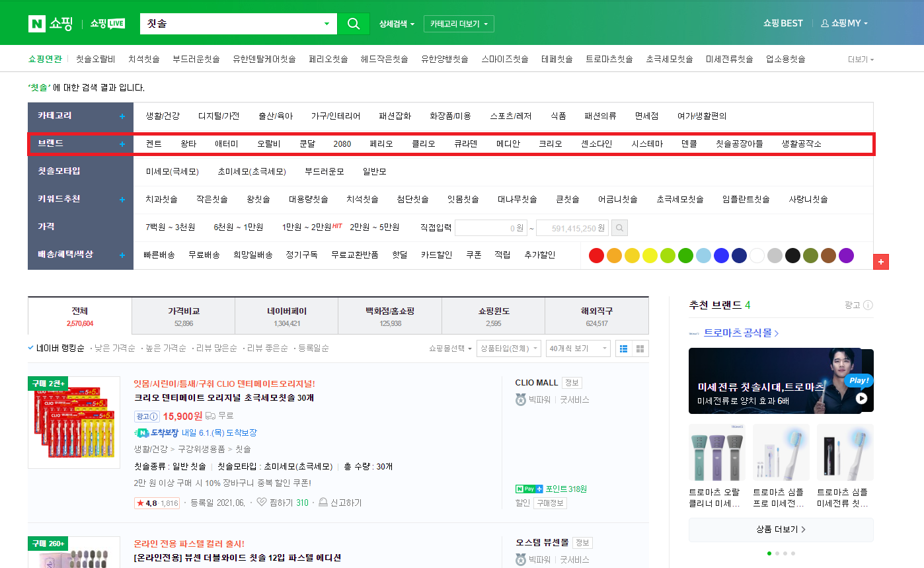Open the 40개씩 보기 dropdown
This screenshot has height=568, width=924.
pyautogui.click(x=578, y=348)
